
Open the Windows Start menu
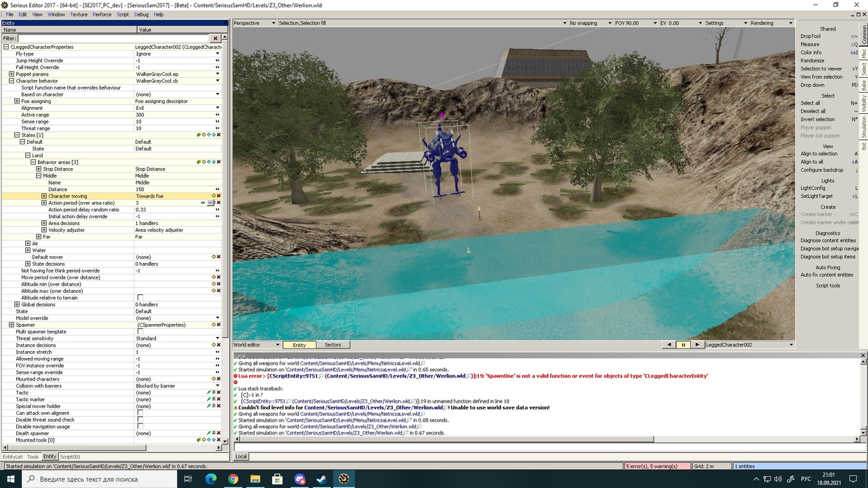11,479
